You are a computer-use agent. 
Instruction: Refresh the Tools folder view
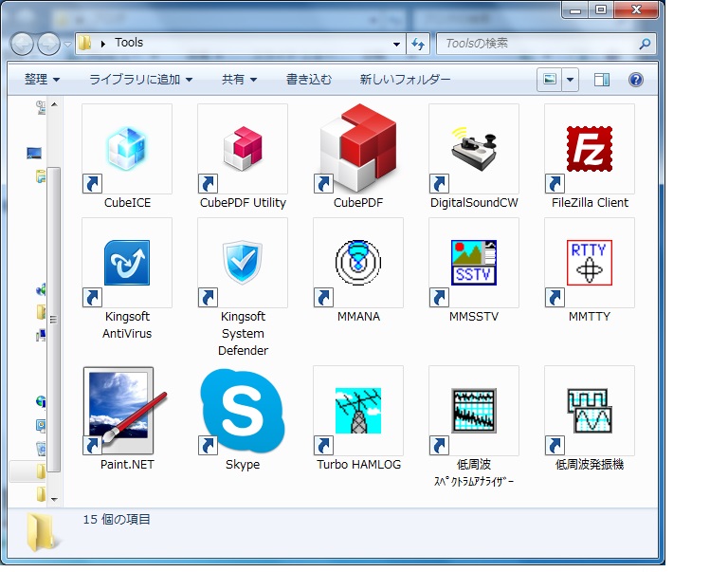418,44
